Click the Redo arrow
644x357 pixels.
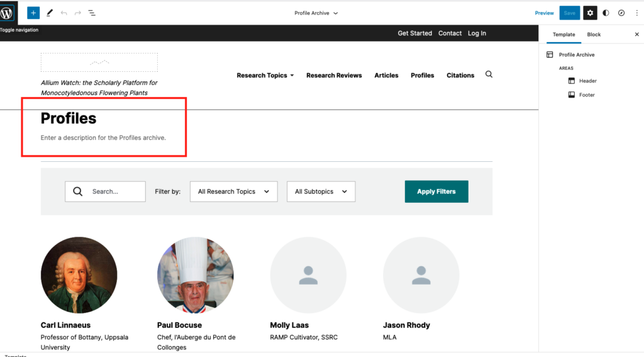coord(77,13)
